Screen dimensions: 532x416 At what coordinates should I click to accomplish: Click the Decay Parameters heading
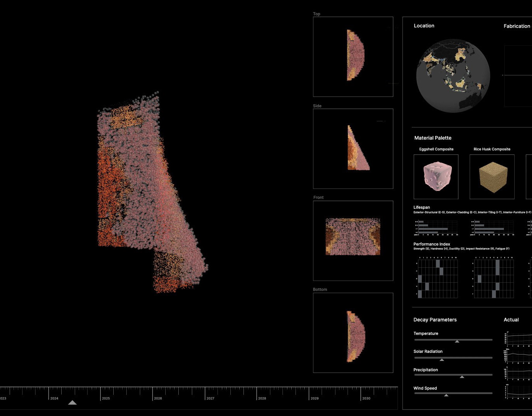coord(435,320)
